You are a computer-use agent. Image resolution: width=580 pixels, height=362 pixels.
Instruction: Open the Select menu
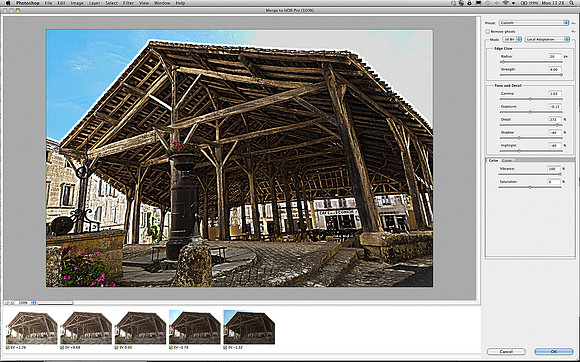click(111, 3)
